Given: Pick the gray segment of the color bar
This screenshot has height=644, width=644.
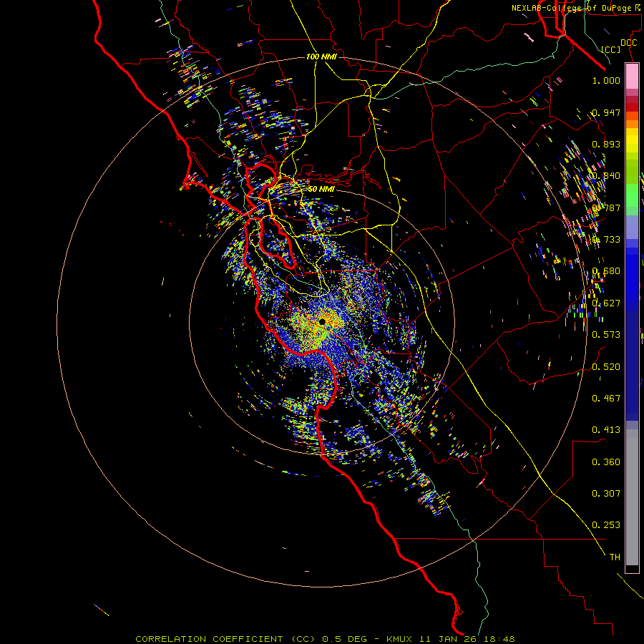Looking at the screenshot, I should click(632, 497).
